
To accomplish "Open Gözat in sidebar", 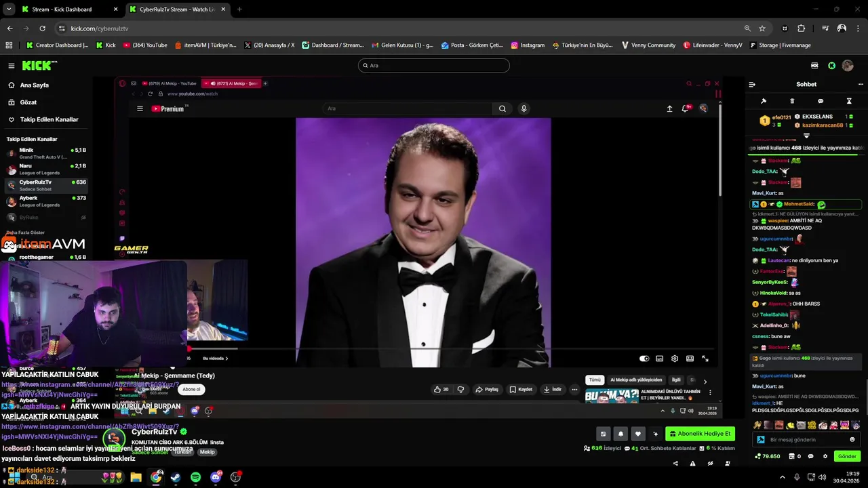I will tap(28, 102).
